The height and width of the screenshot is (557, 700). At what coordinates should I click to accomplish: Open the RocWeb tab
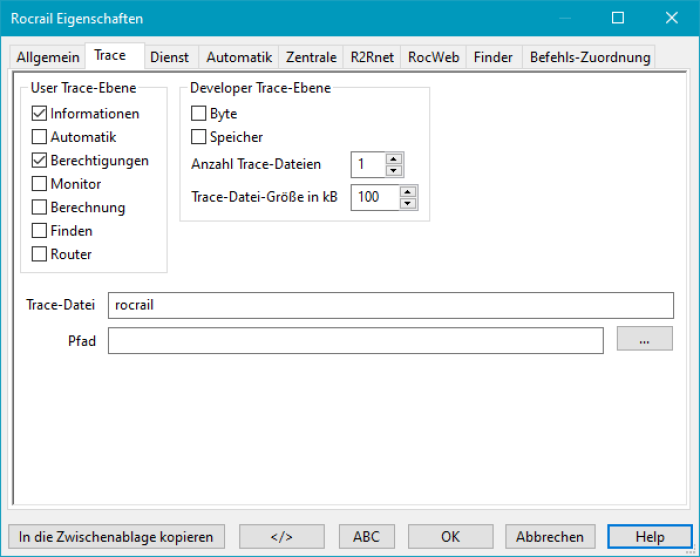[433, 57]
